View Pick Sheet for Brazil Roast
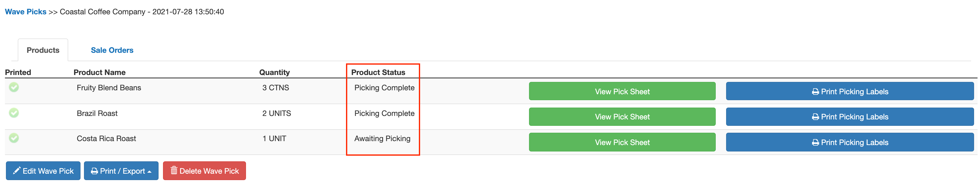This screenshot has width=980, height=187. click(x=622, y=117)
